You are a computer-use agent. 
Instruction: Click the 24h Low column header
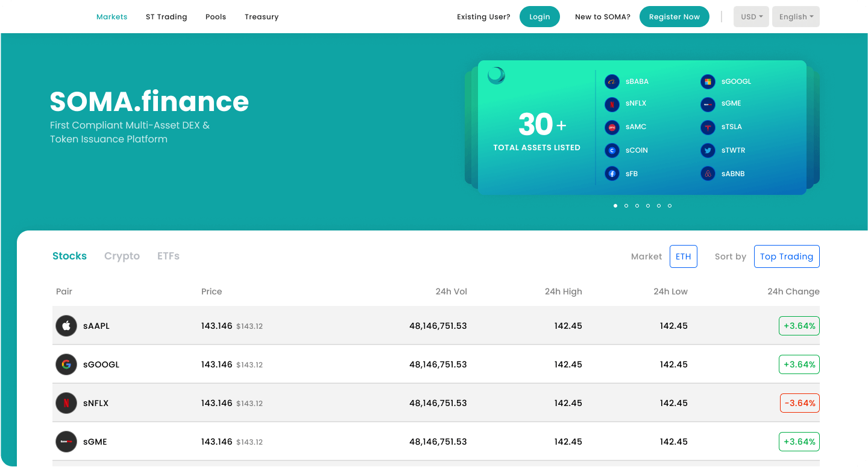(x=670, y=291)
